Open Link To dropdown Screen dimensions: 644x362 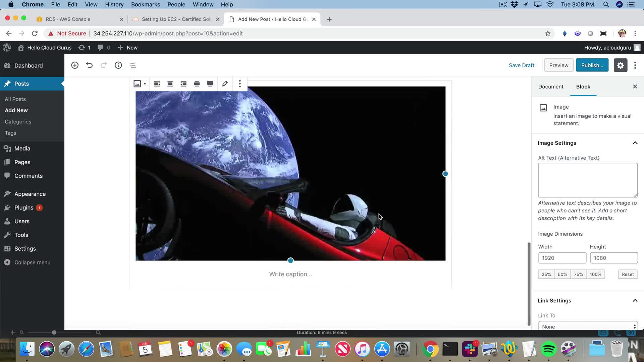pos(588,326)
